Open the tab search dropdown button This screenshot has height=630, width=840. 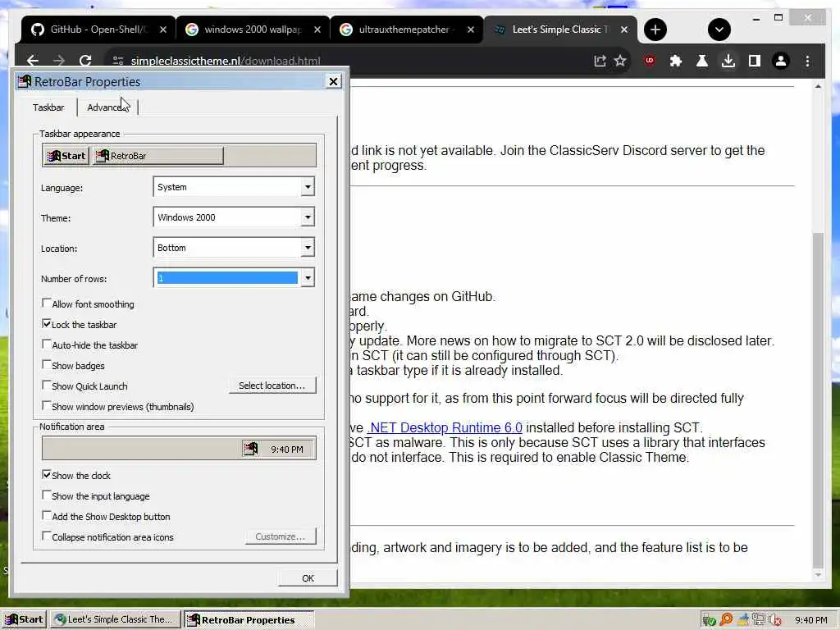click(719, 30)
